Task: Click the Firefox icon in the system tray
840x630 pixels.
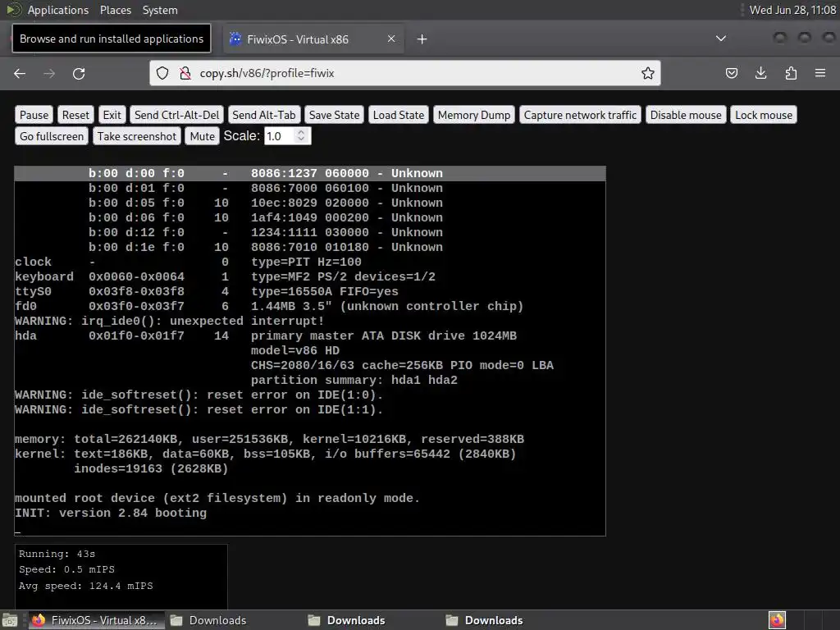Action: click(778, 620)
